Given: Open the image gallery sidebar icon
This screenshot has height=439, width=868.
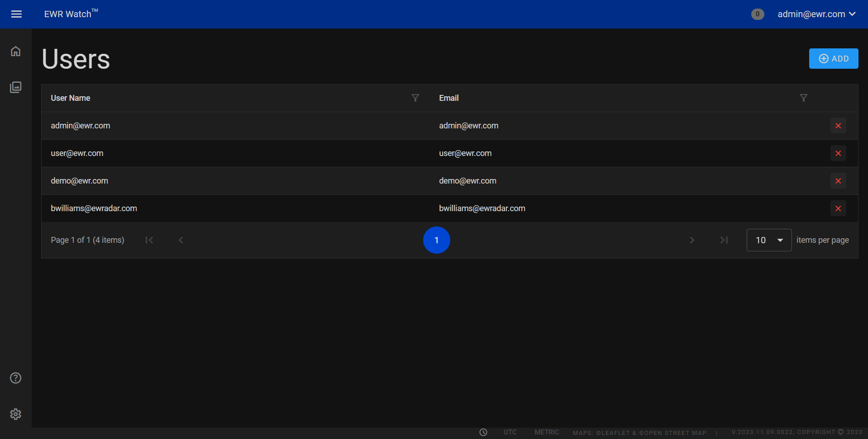Looking at the screenshot, I should point(16,87).
